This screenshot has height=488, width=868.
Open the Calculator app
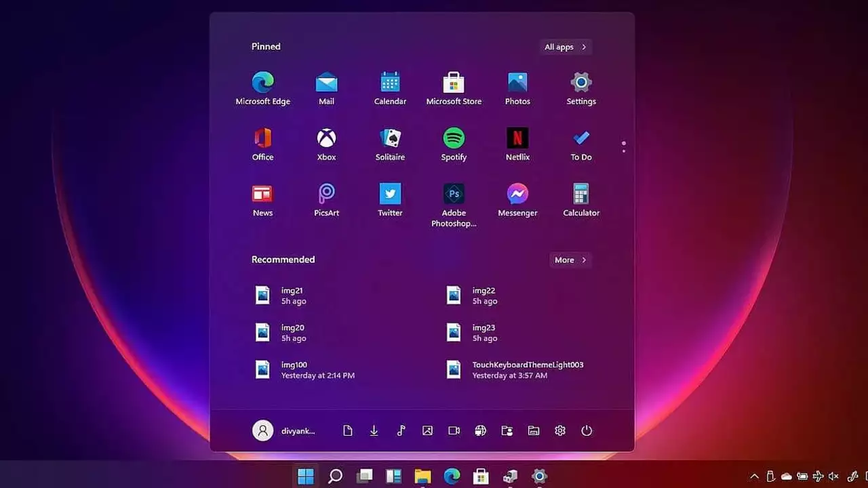point(581,201)
